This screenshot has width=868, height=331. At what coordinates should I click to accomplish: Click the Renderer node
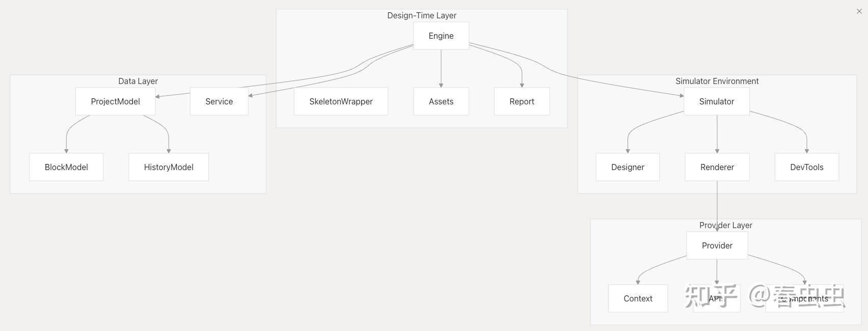pos(717,167)
